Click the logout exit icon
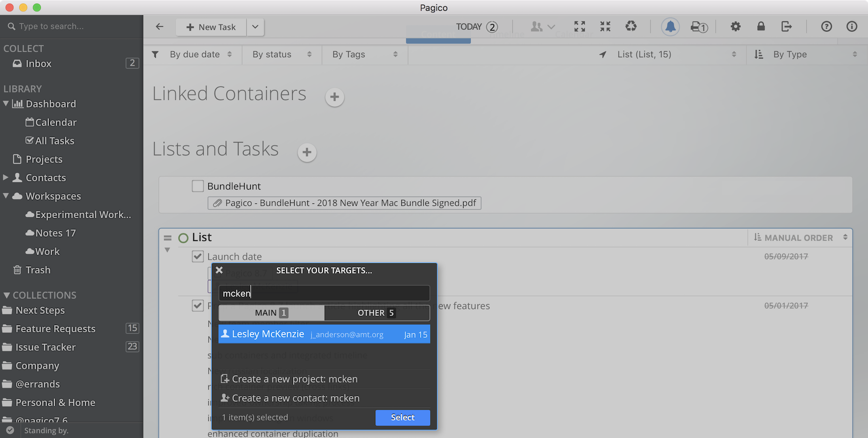The image size is (868, 438). (787, 27)
